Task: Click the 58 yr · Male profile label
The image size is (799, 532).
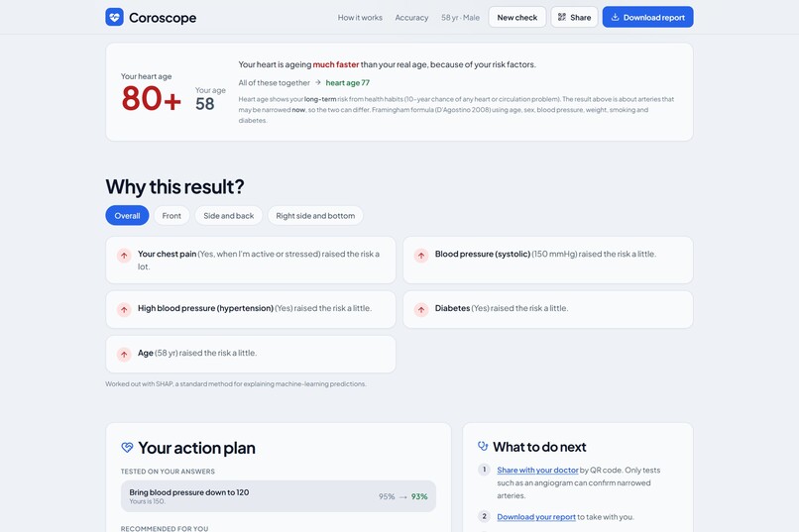Action: pos(460,17)
